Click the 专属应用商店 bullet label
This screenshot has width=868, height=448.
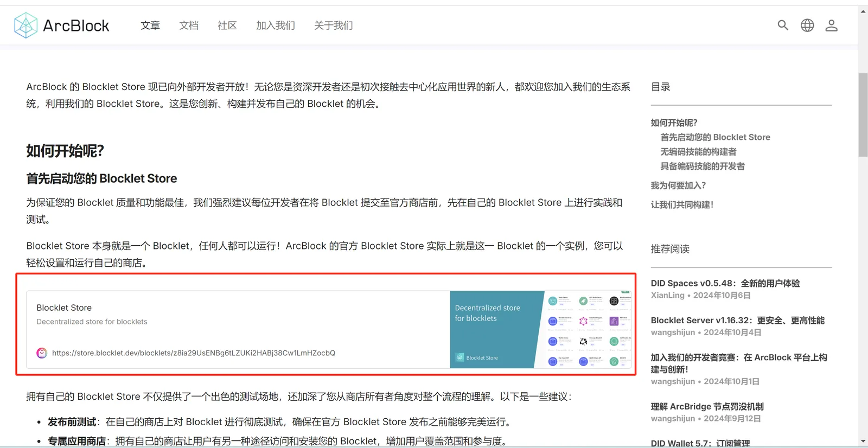click(76, 441)
